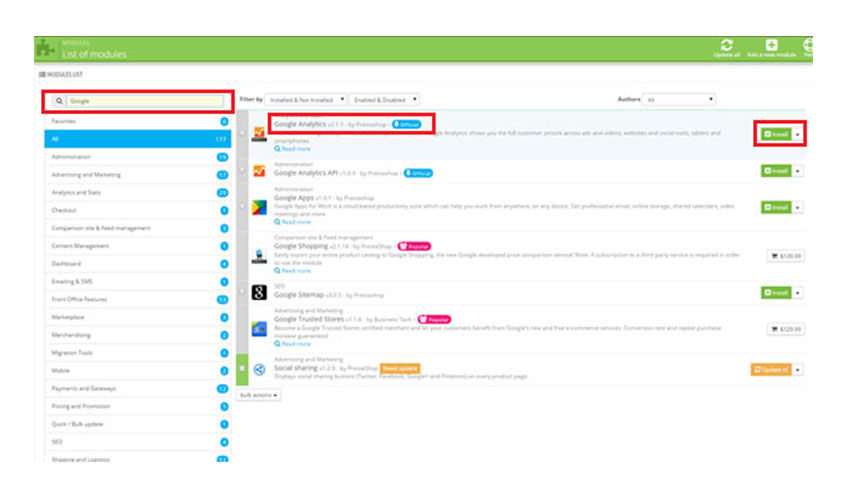The width and height of the screenshot is (850, 500).
Task: Select the Marketplace category
Action: tap(138, 317)
